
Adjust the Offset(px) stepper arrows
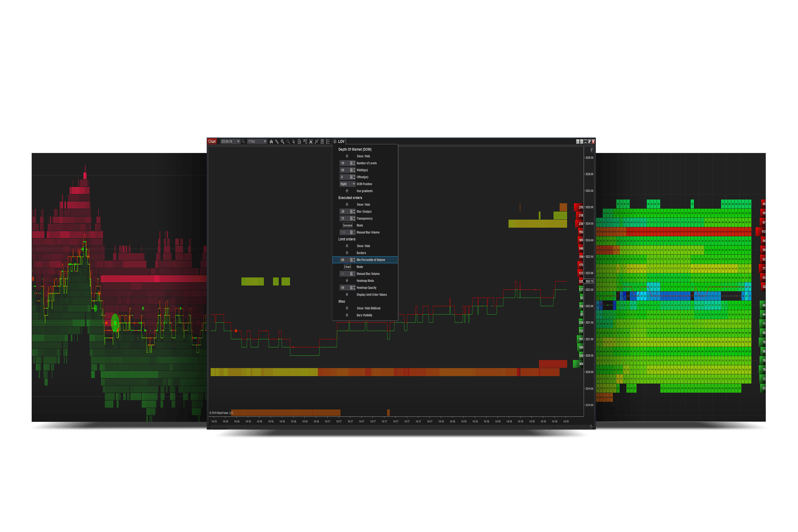click(x=354, y=177)
